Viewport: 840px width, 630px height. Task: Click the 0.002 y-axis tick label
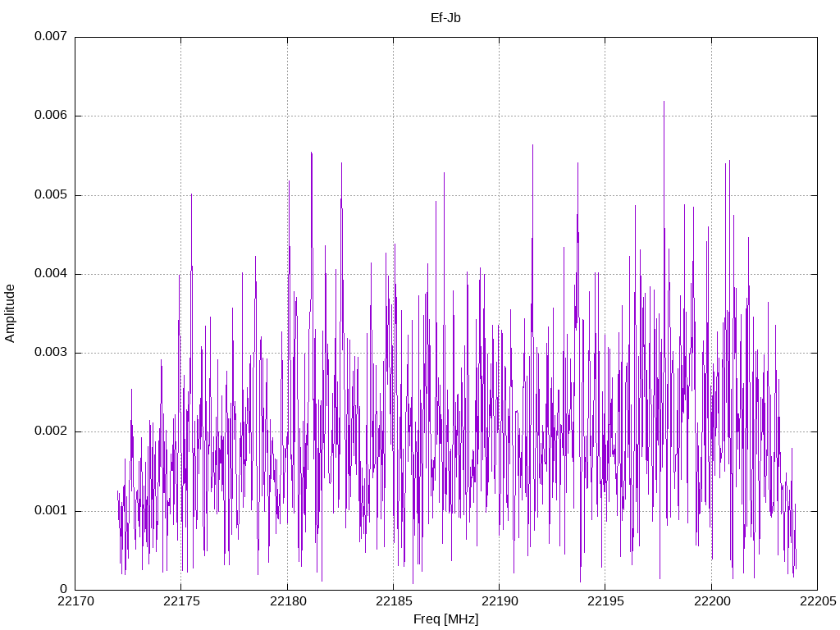(51, 431)
